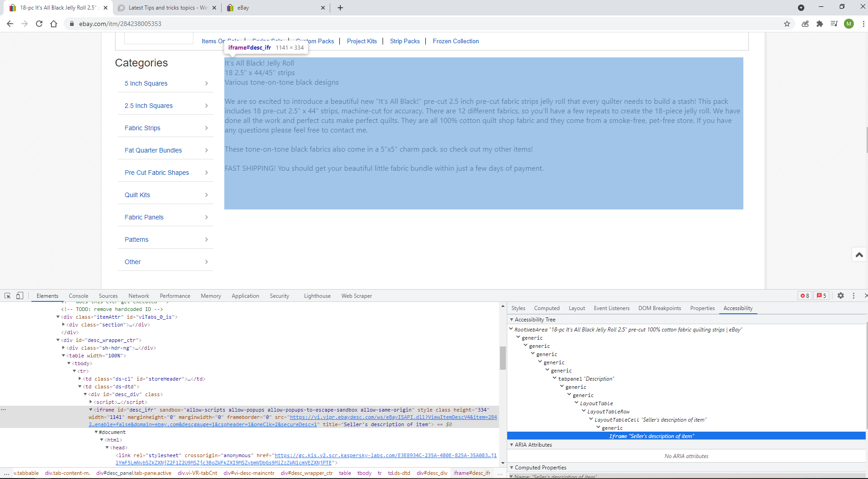Open the Event Listeners tab
This screenshot has width=868, height=479.
coord(611,308)
